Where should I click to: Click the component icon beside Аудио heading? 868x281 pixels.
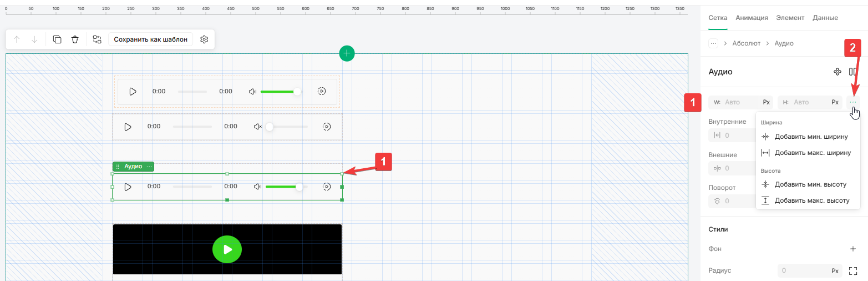[x=837, y=72]
